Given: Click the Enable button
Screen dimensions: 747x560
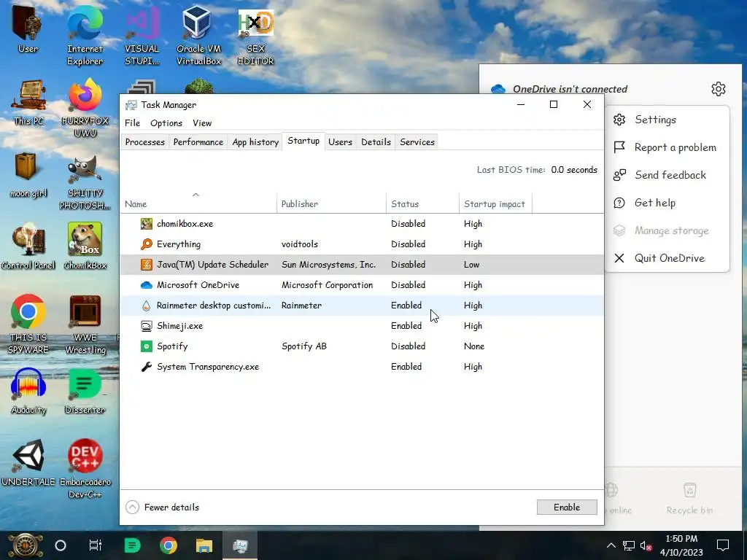Looking at the screenshot, I should 567,507.
